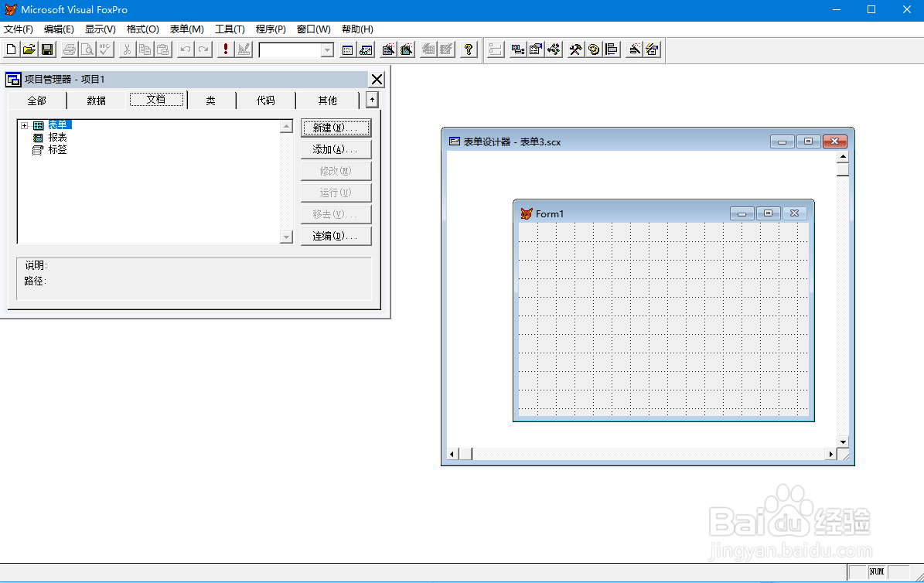Maximize the 表单设计器 window

pyautogui.click(x=809, y=141)
